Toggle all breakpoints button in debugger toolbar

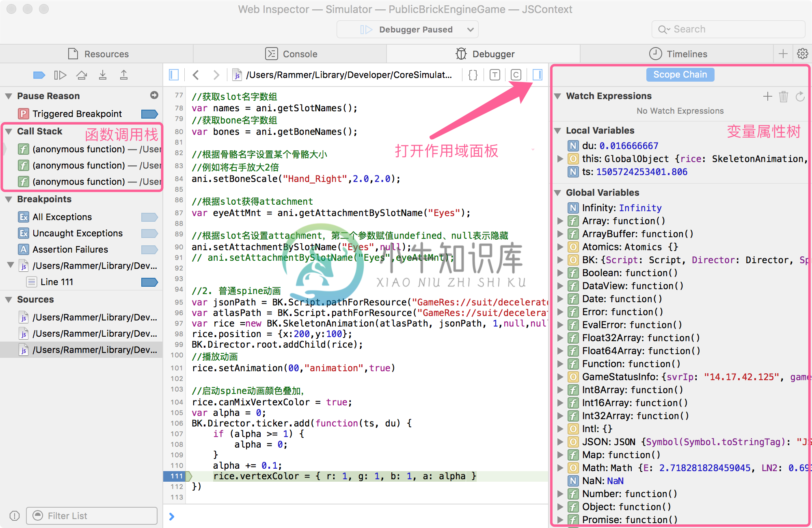click(39, 75)
